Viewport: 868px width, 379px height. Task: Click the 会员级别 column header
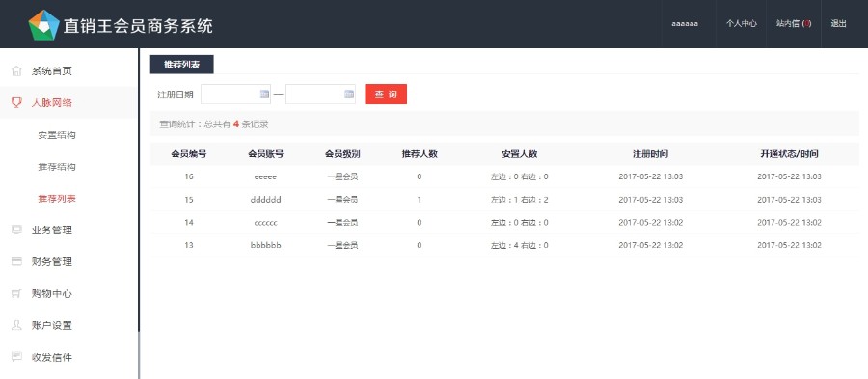(342, 154)
